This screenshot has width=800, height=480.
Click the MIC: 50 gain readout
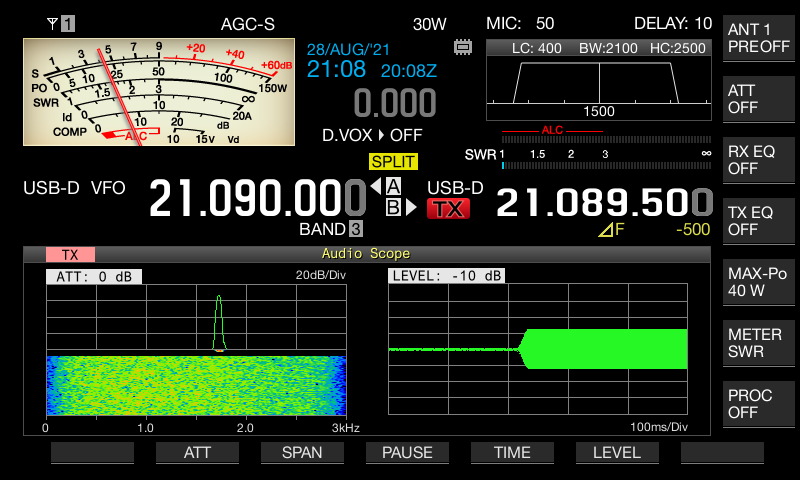[520, 23]
